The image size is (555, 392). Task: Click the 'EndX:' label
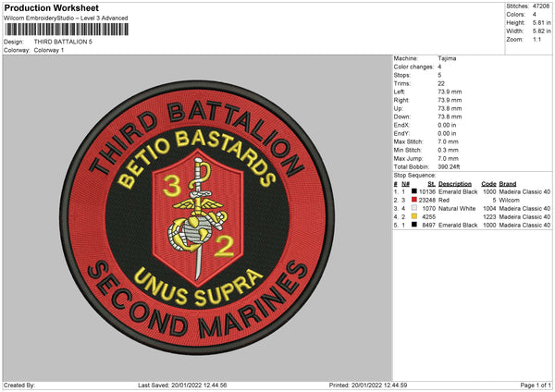tap(401, 125)
